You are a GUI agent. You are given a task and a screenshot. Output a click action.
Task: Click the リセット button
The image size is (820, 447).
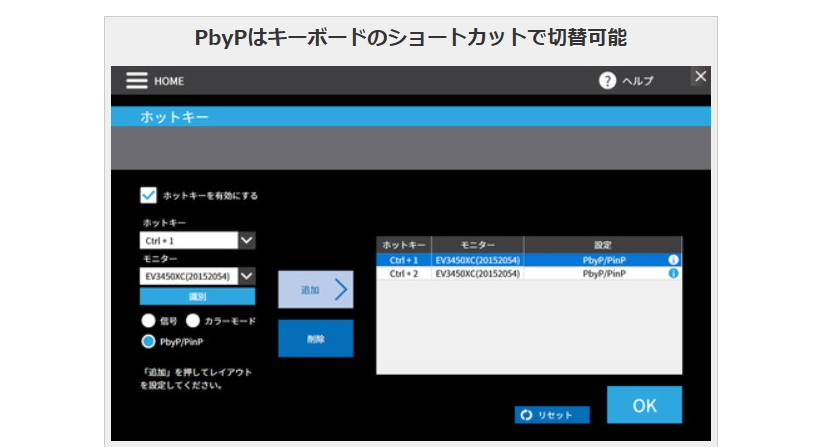(x=552, y=414)
